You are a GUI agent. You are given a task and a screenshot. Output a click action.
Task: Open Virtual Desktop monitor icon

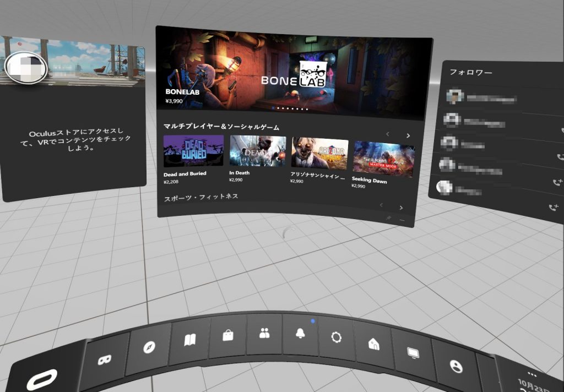413,352
